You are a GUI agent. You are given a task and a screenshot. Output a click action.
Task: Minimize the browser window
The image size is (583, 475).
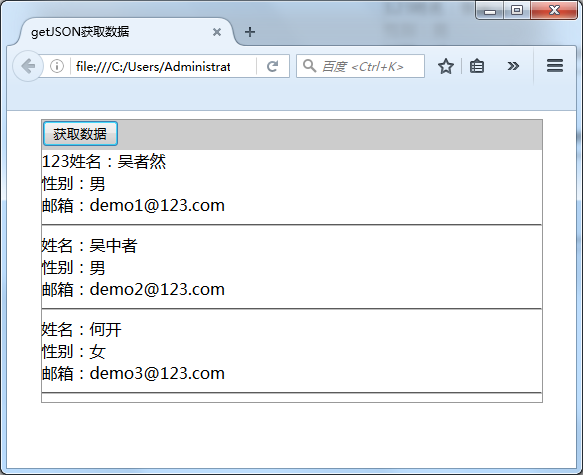490,10
